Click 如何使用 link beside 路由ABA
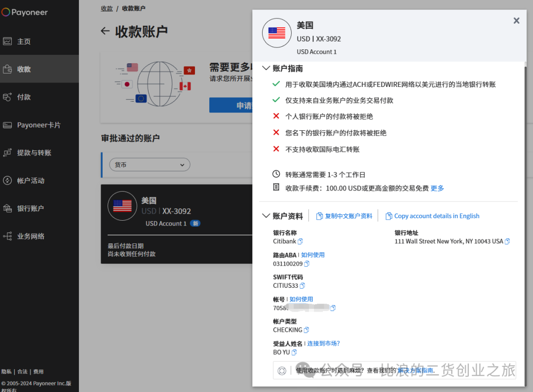The image size is (533, 392). tap(313, 255)
